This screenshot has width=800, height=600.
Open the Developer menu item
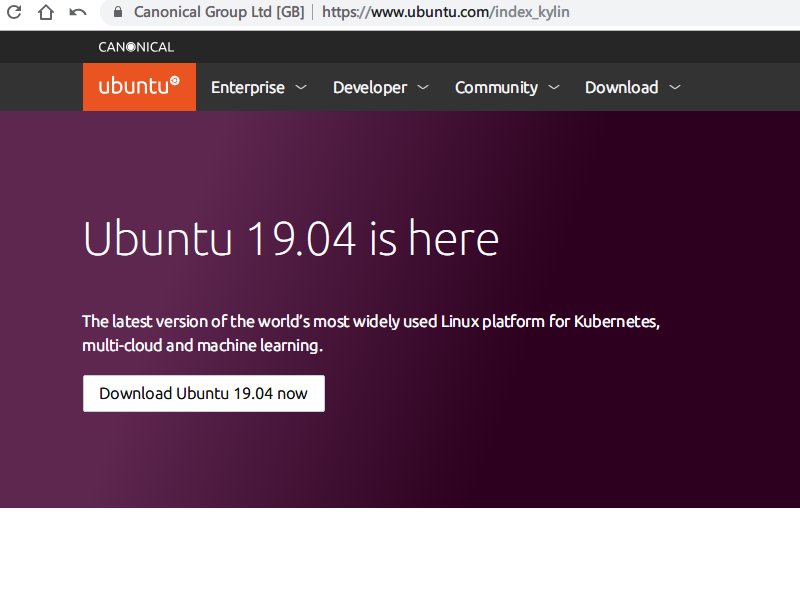tap(369, 88)
